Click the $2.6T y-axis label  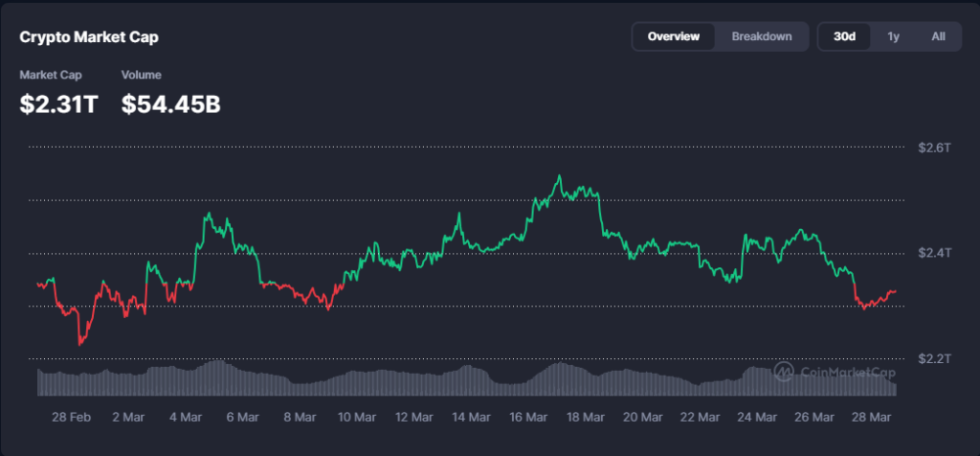(x=933, y=148)
